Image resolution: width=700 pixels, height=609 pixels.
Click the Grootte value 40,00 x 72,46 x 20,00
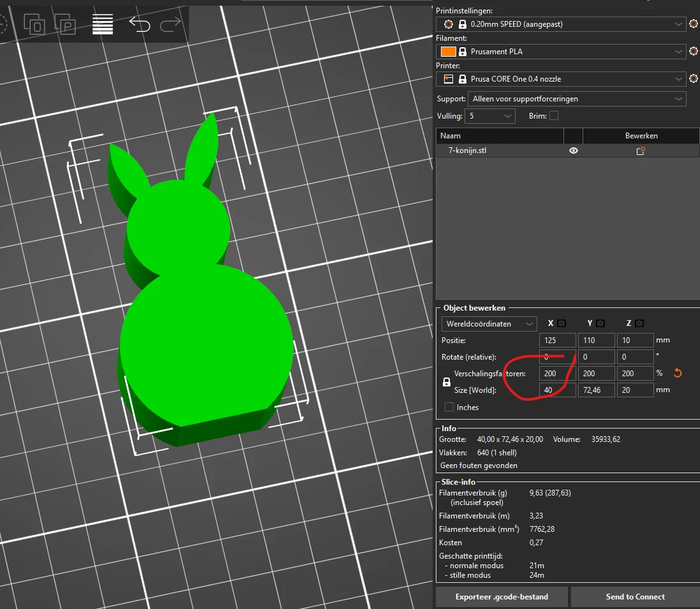510,439
